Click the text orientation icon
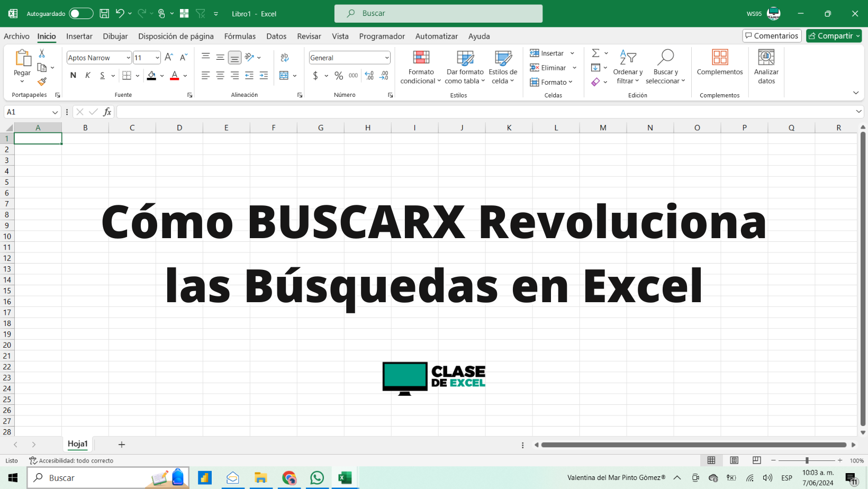Viewport: 868px width, 489px height. 249,57
